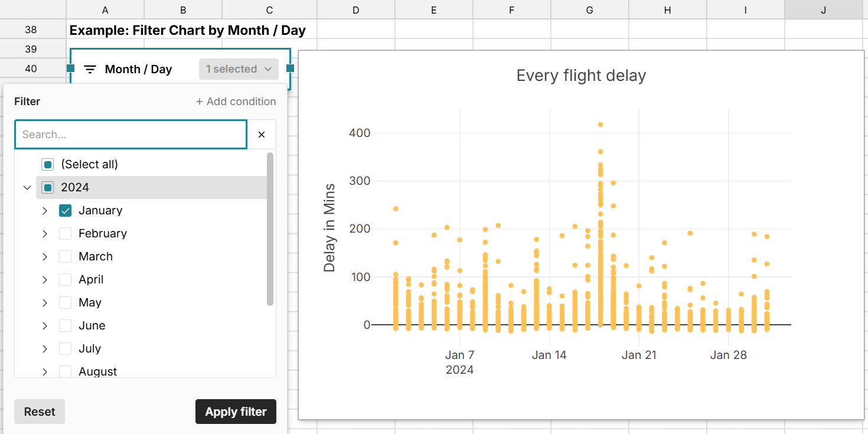The width and height of the screenshot is (868, 434).
Task: Check the February checkbox
Action: (65, 233)
